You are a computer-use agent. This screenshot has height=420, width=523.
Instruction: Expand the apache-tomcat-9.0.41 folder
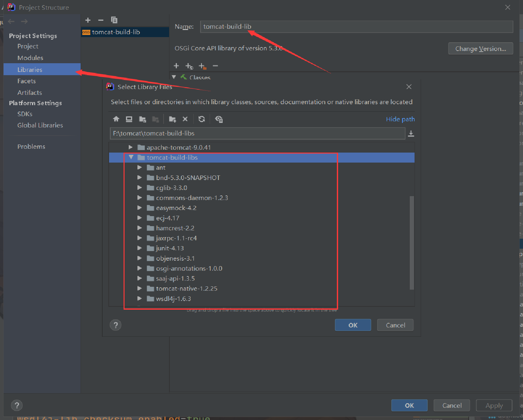130,147
